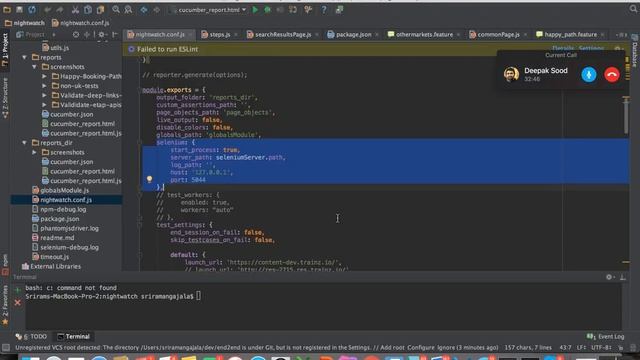This screenshot has width=640, height=360.
Task: Switch to the happy_path.feature tab
Action: [569, 35]
